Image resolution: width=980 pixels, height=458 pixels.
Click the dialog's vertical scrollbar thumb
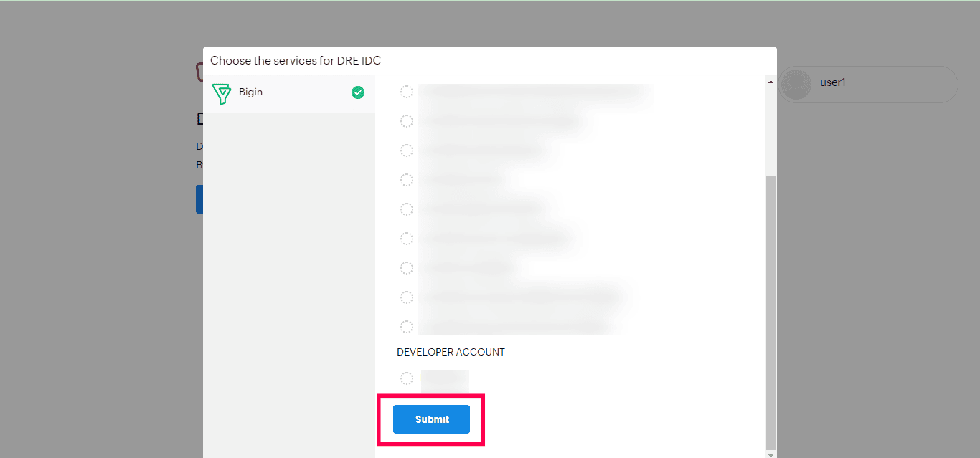[x=771, y=312]
